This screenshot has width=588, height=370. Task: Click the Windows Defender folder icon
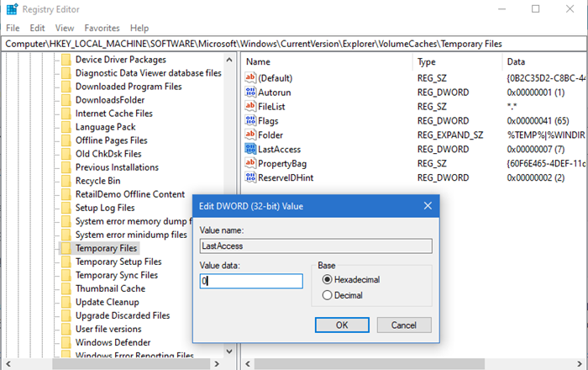(66, 342)
